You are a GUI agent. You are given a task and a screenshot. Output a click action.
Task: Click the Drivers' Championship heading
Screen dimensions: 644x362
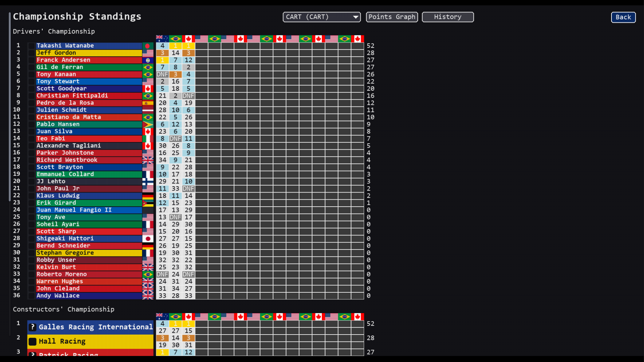[x=54, y=31]
